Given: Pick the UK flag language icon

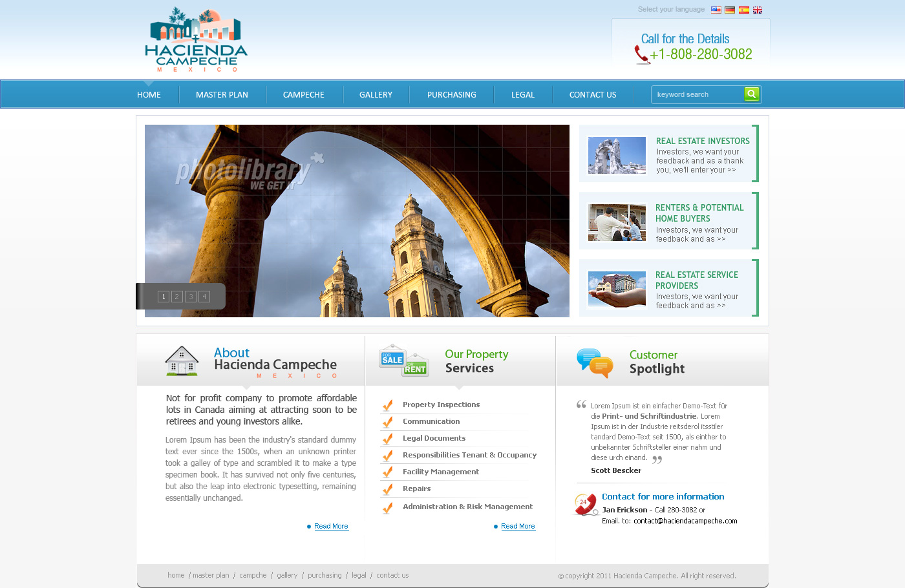Looking at the screenshot, I should [x=758, y=10].
